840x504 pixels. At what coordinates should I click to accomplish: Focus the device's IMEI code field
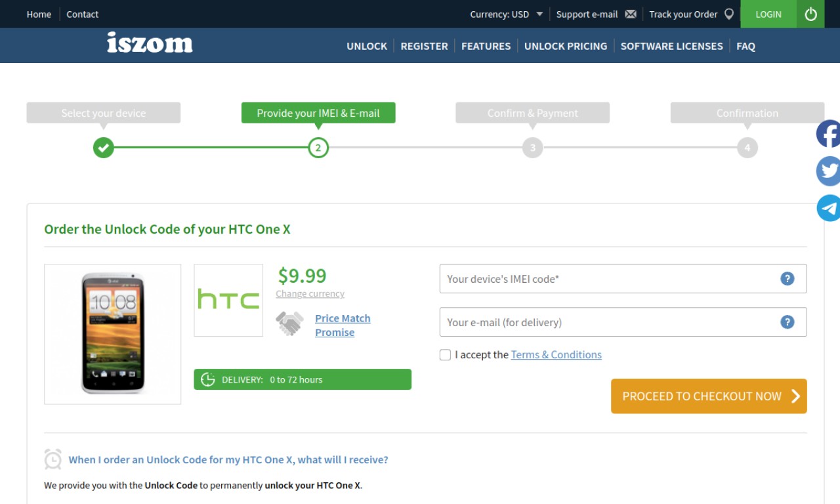[x=623, y=279]
